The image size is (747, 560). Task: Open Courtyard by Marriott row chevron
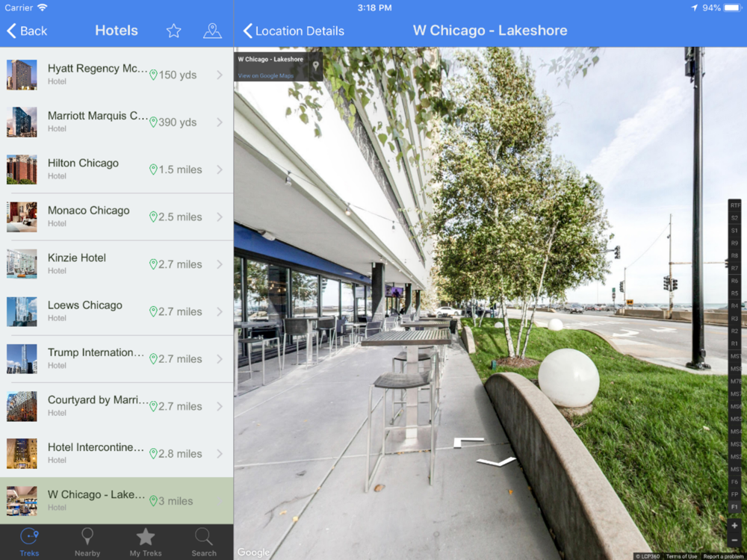[220, 406]
